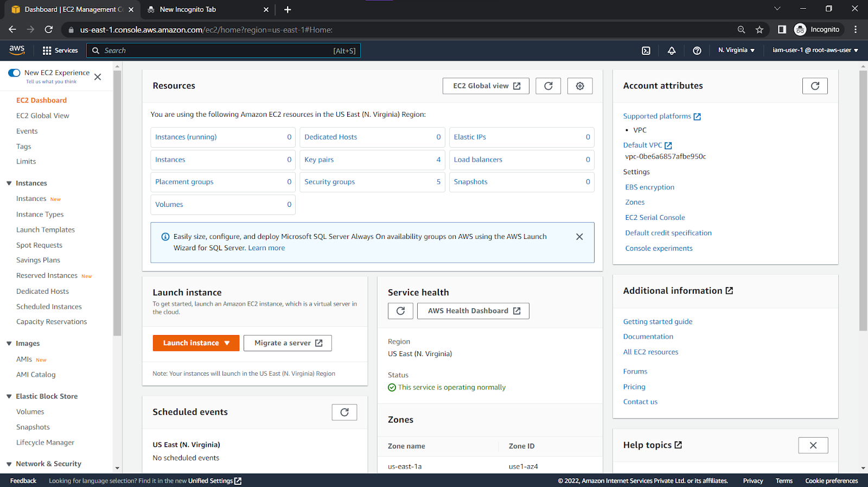Screen dimensions: 868x487
Task: Open the EBS encryption setting
Action: click(650, 187)
